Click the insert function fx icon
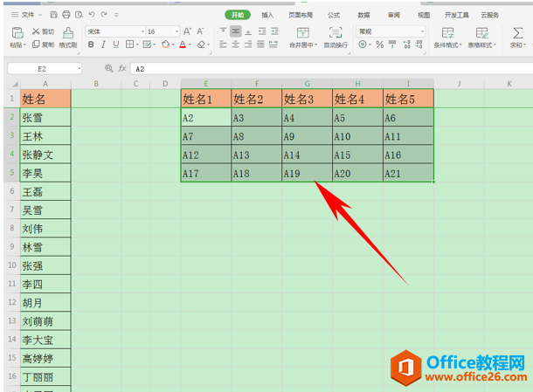The width and height of the screenshot is (533, 392). point(122,69)
